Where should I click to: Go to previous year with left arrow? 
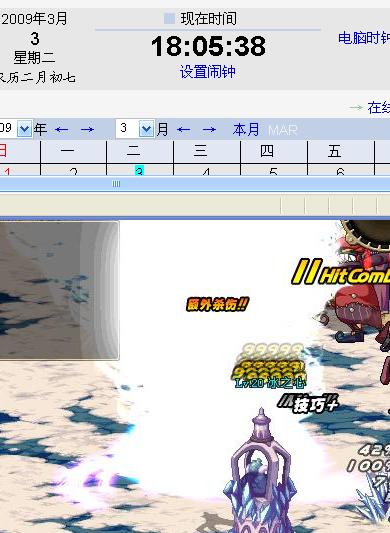coord(62,130)
